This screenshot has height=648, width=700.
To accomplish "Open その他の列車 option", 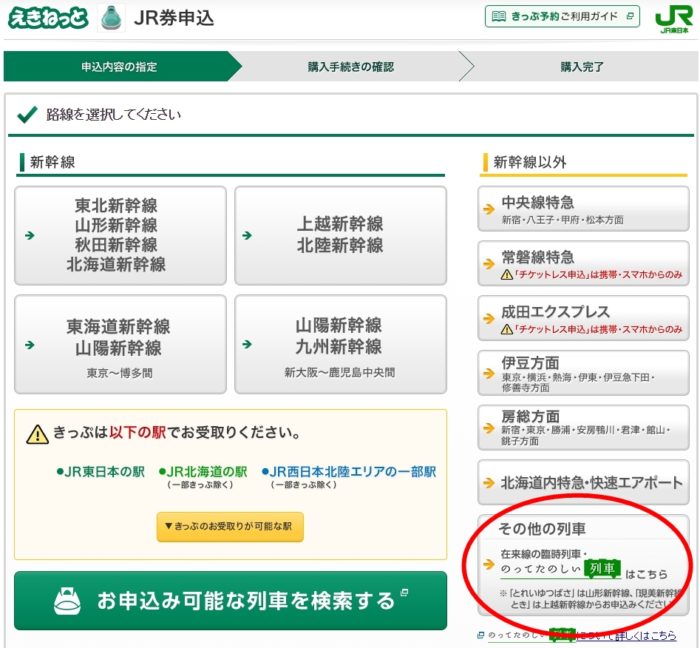I will pos(583,565).
